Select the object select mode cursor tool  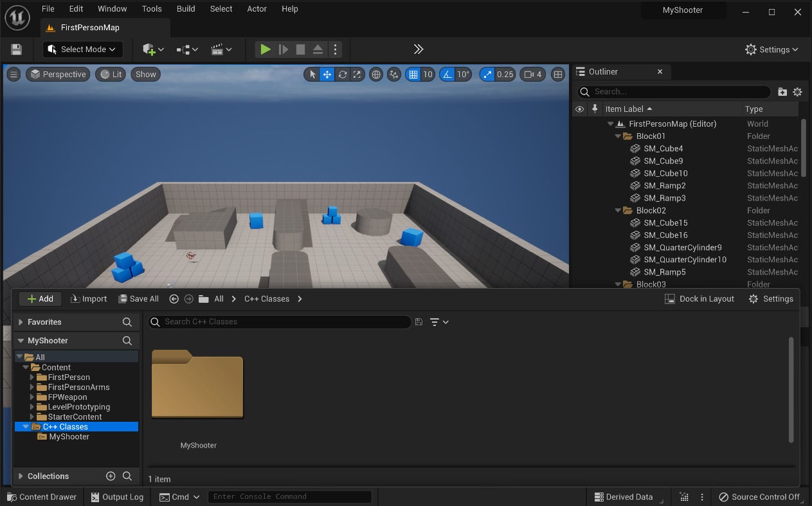[312, 75]
